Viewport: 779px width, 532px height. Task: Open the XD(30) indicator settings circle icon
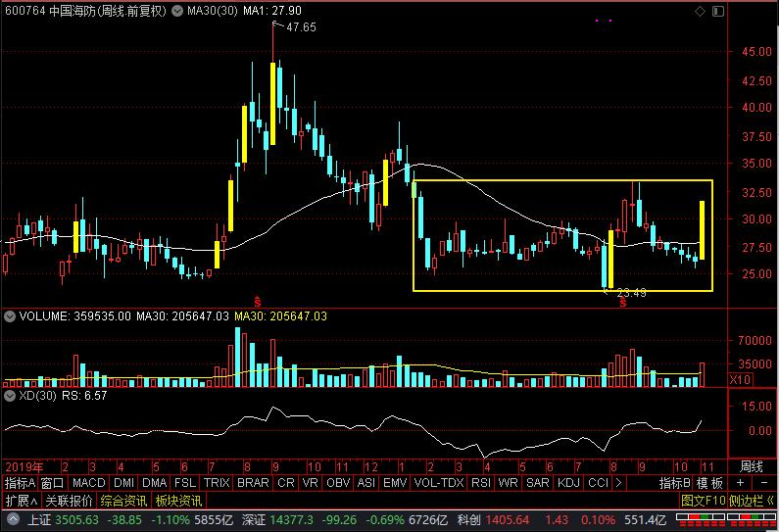coord(8,396)
